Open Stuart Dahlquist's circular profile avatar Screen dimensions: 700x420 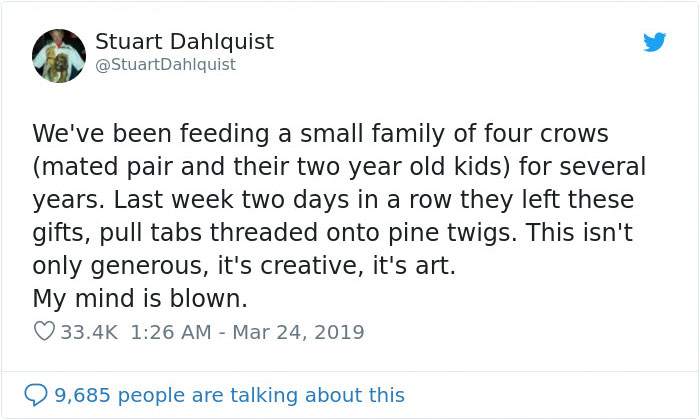(x=59, y=56)
